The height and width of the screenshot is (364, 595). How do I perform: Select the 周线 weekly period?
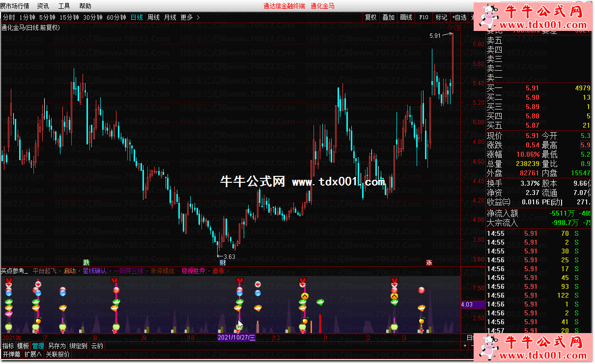tap(153, 17)
